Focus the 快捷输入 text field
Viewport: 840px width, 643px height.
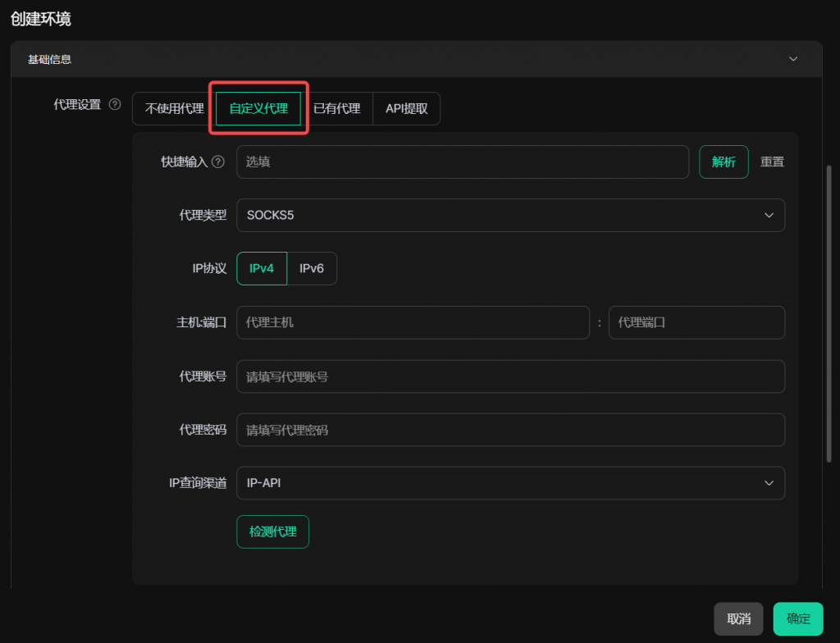pos(463,162)
